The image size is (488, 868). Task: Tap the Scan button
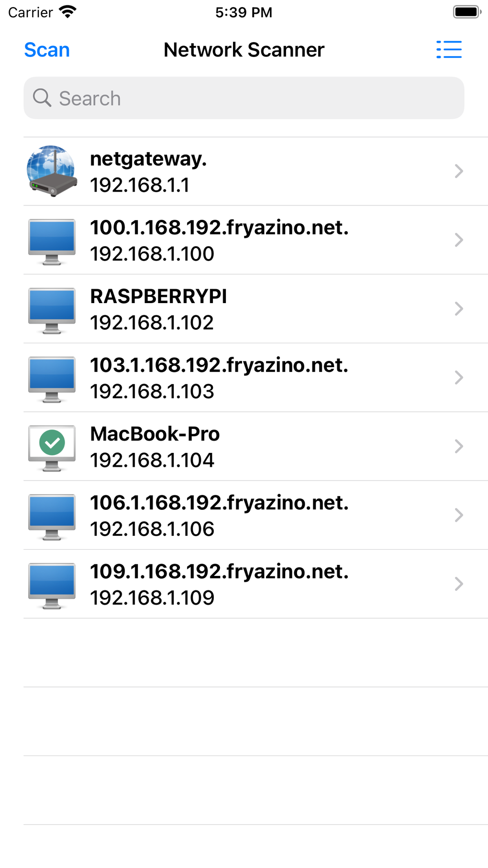coord(47,50)
